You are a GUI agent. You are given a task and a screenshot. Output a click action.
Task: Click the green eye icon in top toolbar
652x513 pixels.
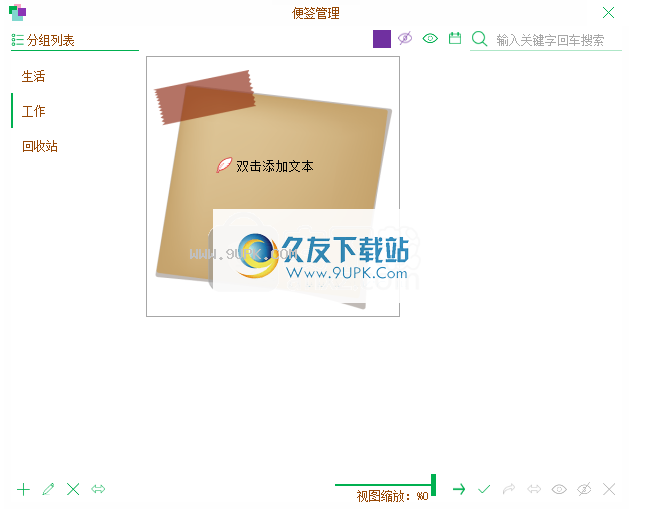pyautogui.click(x=430, y=39)
